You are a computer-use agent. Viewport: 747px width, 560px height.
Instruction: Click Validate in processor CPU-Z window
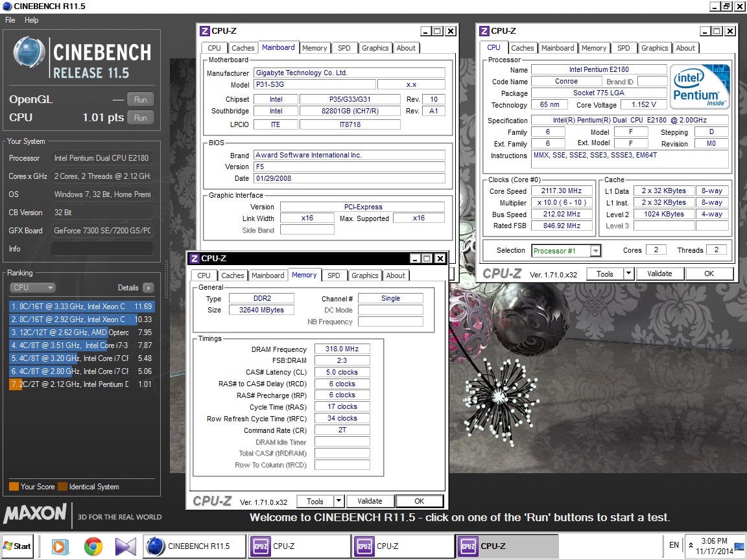click(660, 274)
